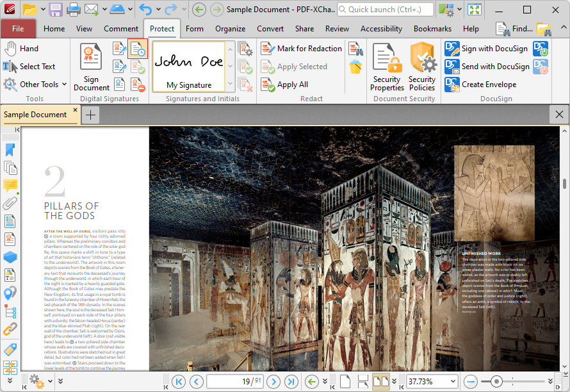The image size is (570, 392).
Task: Open the Comments pane icon
Action: pos(10,186)
